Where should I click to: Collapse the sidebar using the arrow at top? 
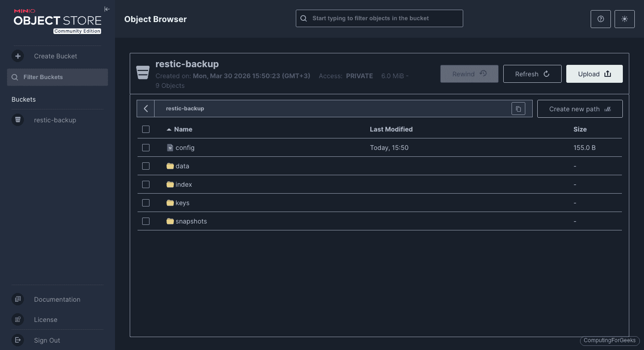coord(107,9)
